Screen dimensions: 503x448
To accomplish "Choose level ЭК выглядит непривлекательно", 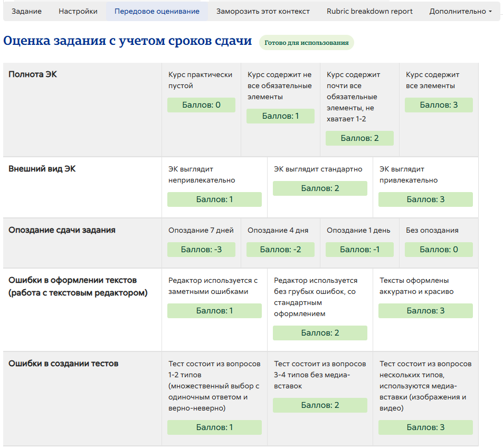I will [x=202, y=175].
